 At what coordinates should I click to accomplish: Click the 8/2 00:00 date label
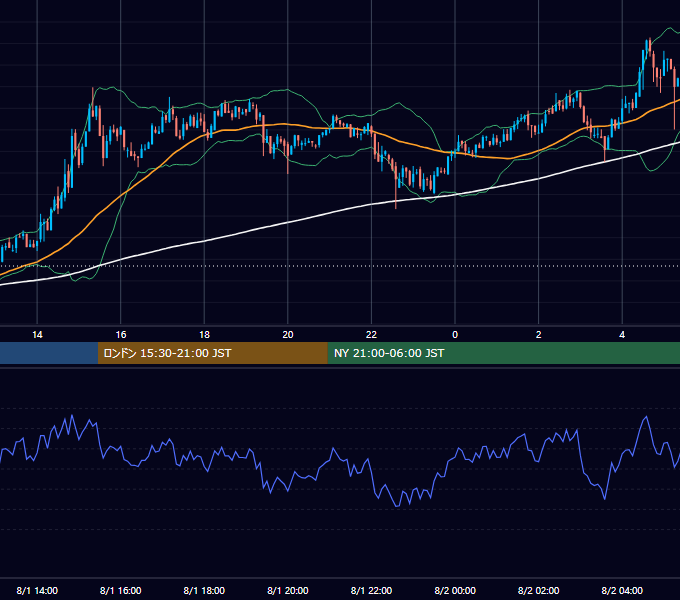coord(455,590)
